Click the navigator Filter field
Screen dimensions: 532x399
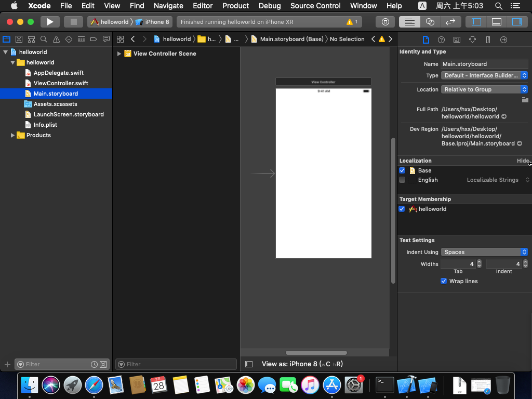(x=62, y=364)
